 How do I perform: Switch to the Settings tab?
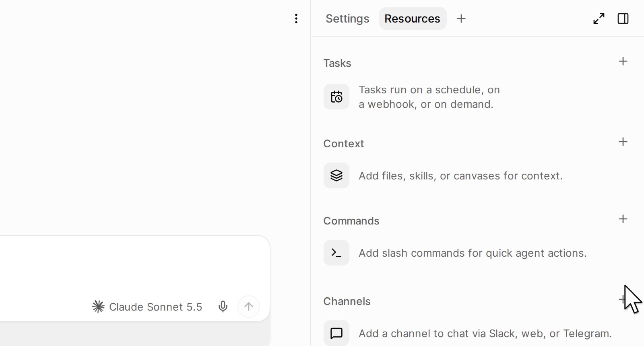[x=347, y=19]
